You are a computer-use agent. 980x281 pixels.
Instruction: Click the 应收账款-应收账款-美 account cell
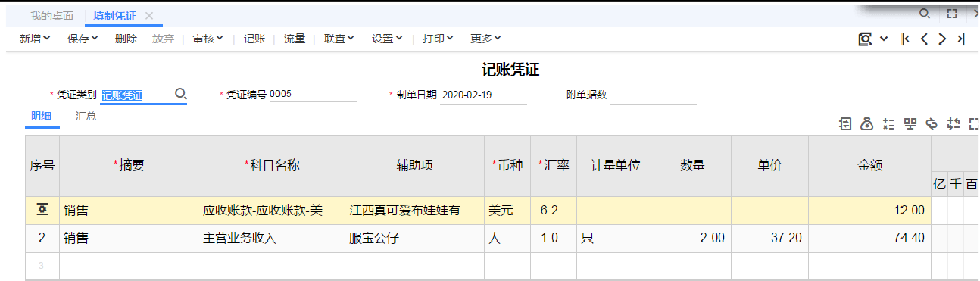[x=272, y=211]
